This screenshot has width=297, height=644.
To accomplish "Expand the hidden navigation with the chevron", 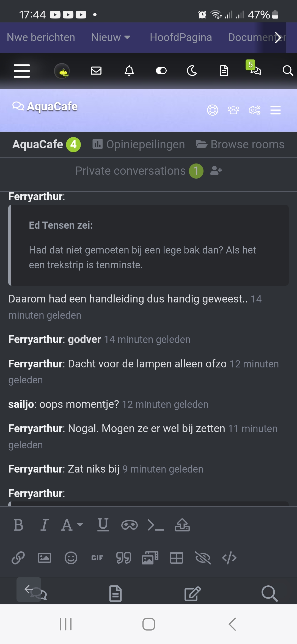I will tap(279, 37).
